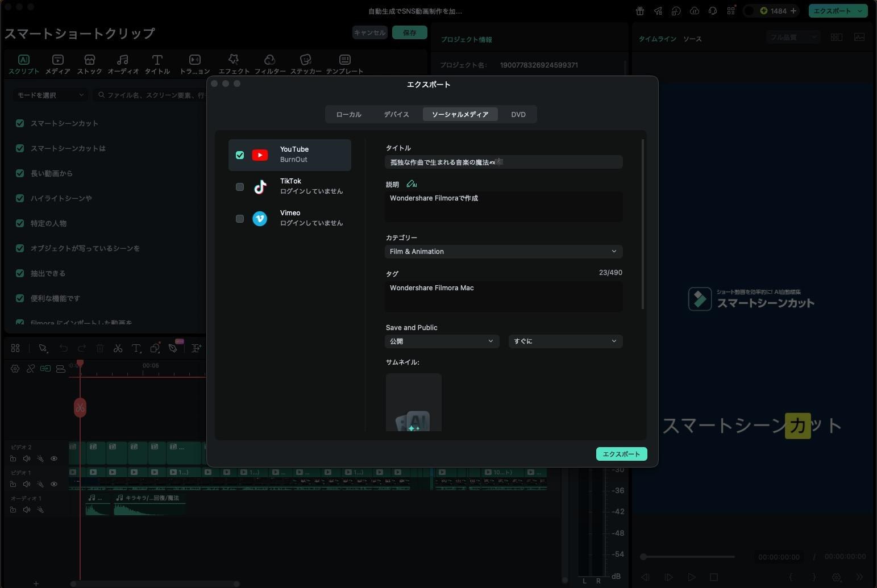Open the apps grid icon with red dot
Image resolution: width=877 pixels, height=588 pixels.
click(731, 11)
